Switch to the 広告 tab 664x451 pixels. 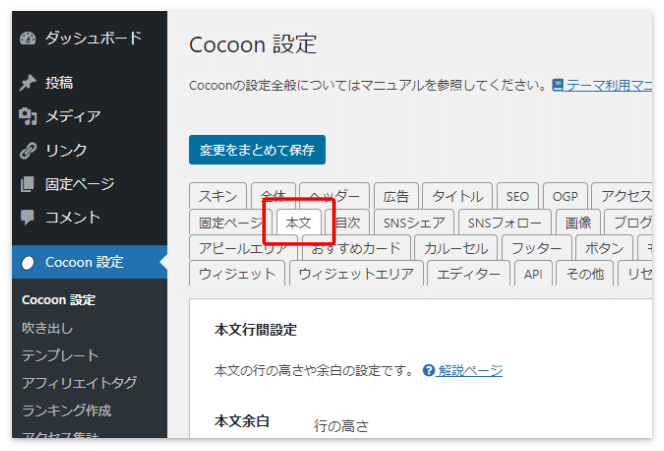tap(396, 196)
